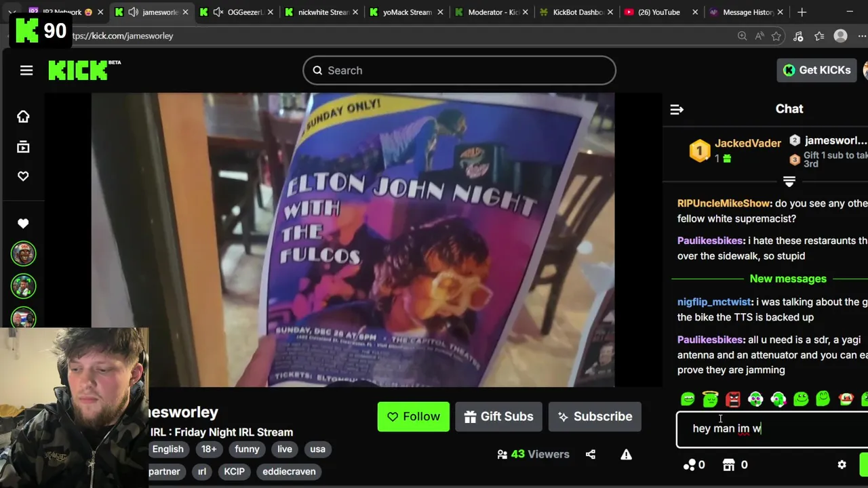868x488 pixels.
Task: Open the browser profile avatar
Action: coord(840,36)
